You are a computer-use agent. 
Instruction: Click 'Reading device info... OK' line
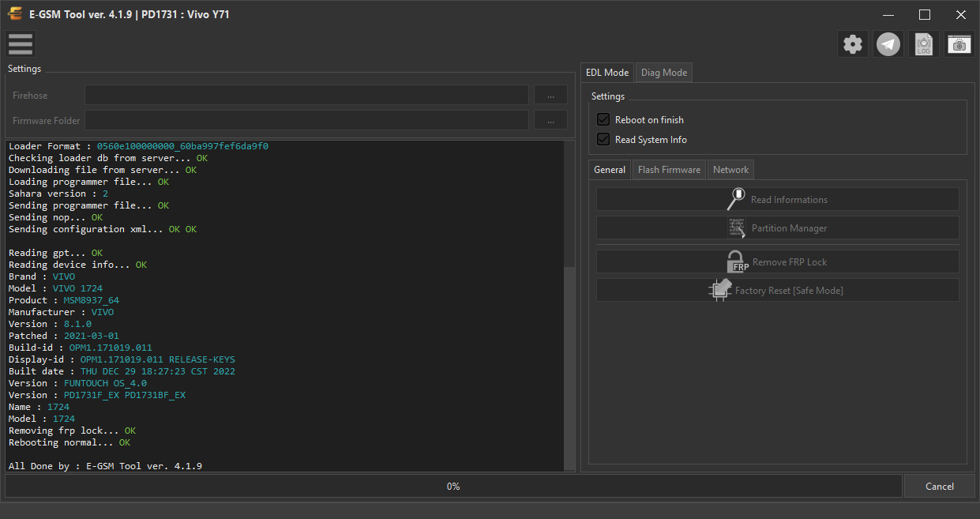tap(77, 265)
